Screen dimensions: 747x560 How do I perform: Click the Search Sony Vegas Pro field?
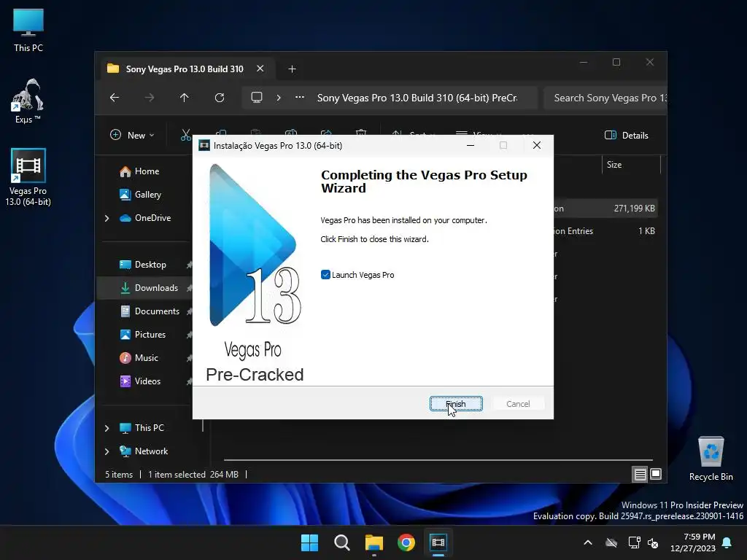tap(605, 98)
